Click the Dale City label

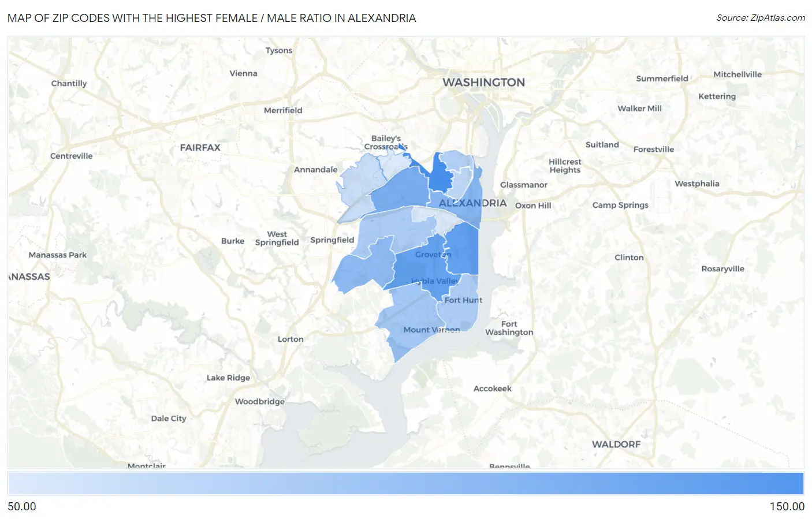169,419
